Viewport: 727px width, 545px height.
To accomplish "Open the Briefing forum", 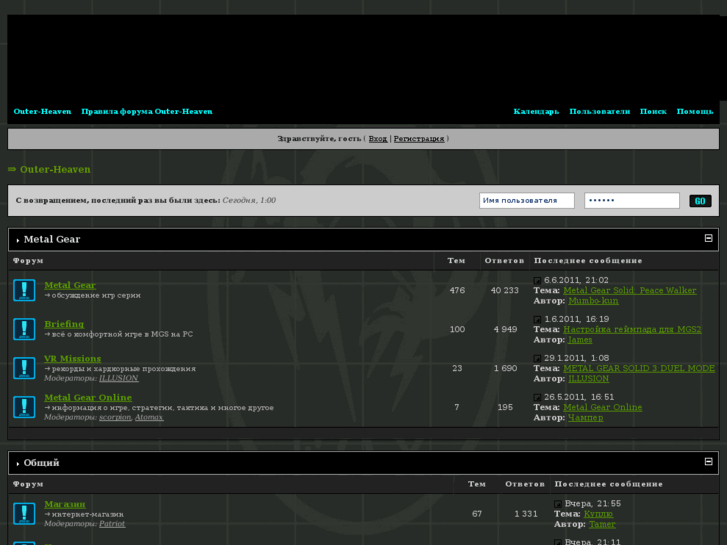I will (x=64, y=324).
